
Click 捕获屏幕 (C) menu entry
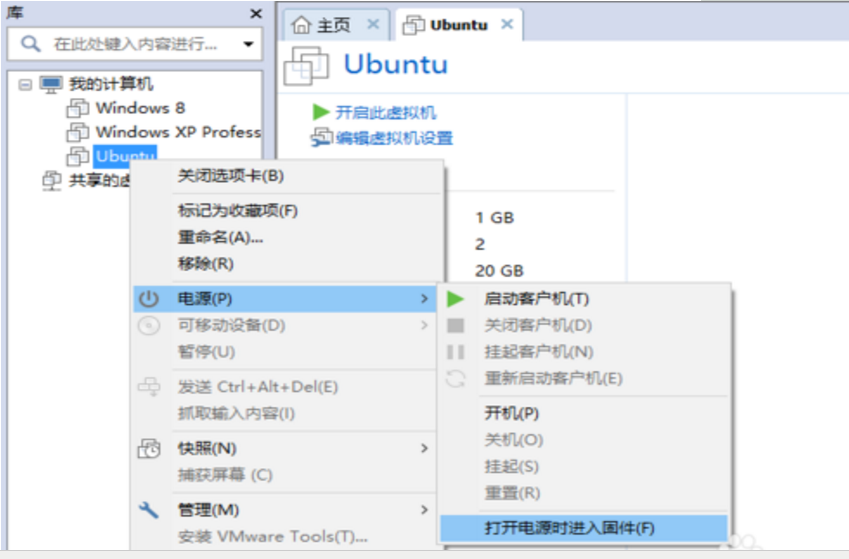225,474
